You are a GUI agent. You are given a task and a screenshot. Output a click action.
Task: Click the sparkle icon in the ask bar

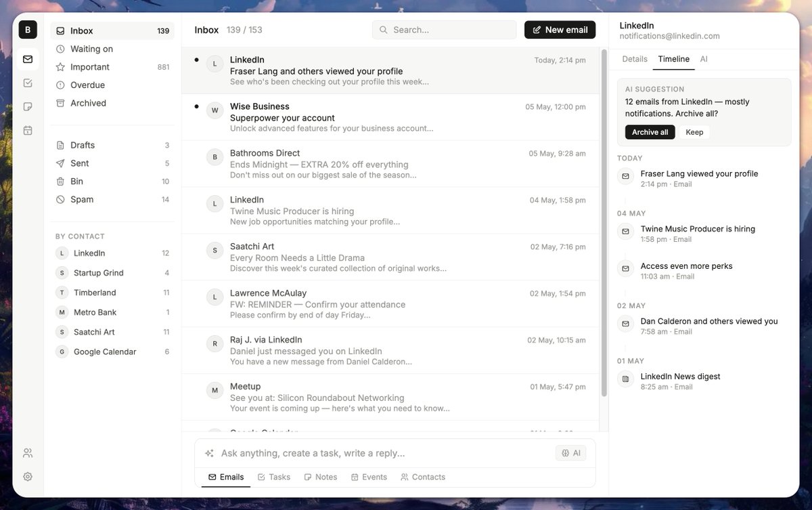tap(209, 453)
